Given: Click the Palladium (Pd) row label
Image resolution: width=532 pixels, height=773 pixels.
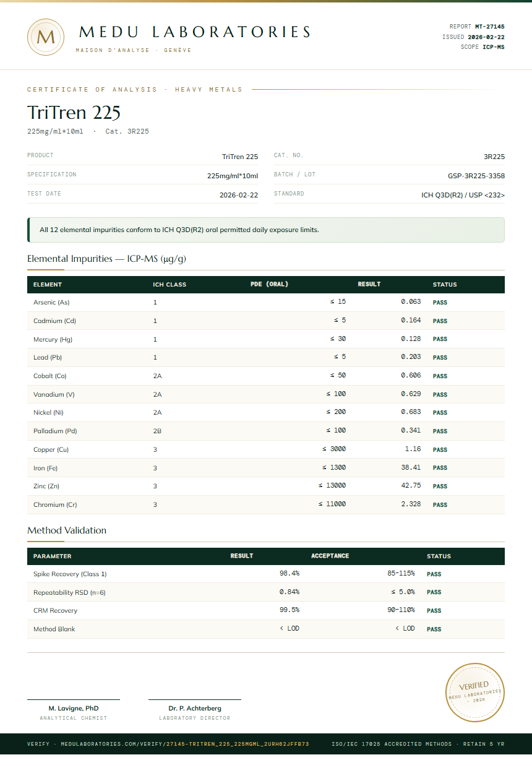Looking at the screenshot, I should tap(55, 431).
